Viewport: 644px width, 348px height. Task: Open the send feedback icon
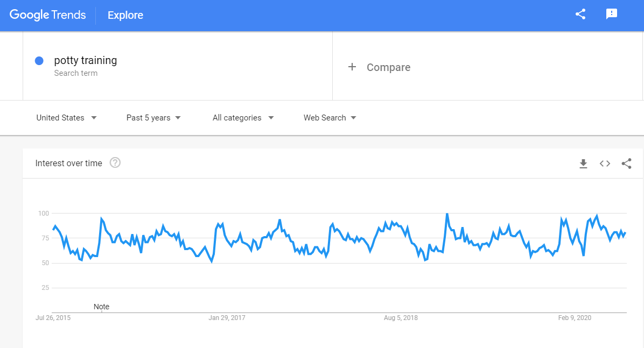click(611, 15)
